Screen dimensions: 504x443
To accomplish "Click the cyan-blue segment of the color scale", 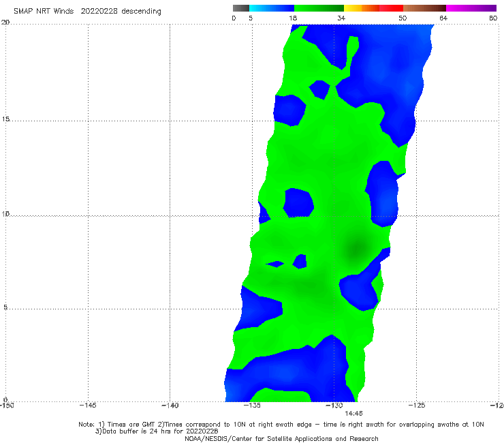I will point(272,8).
